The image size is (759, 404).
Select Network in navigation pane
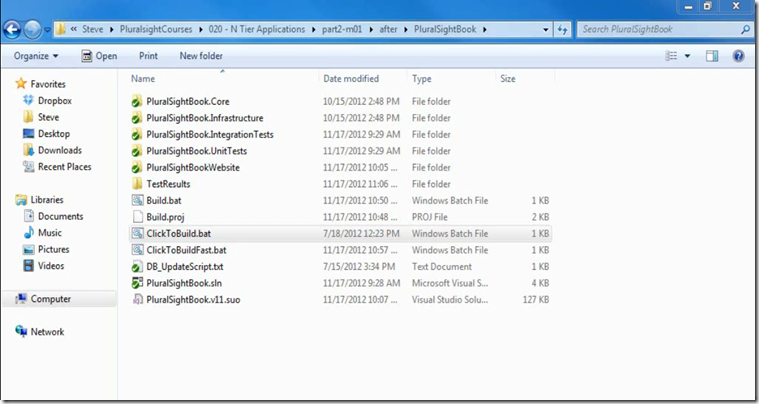47,332
